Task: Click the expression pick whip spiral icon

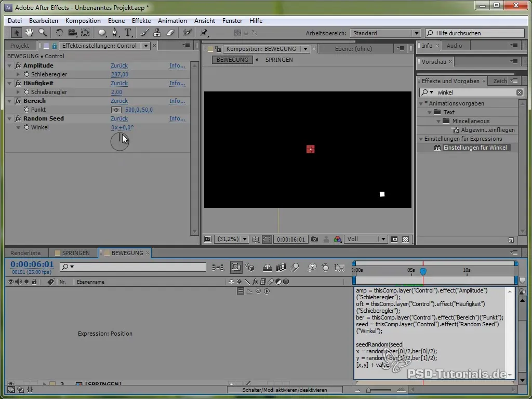Action: pos(258,291)
